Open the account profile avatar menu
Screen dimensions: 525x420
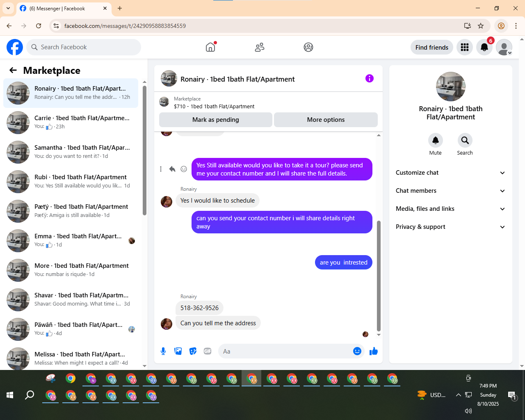pyautogui.click(x=504, y=47)
